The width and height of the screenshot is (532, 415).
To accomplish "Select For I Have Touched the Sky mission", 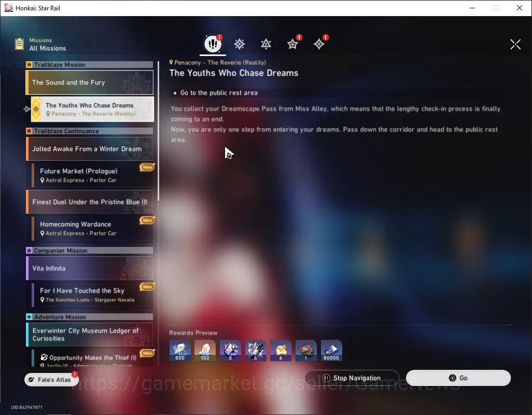I will coord(92,295).
